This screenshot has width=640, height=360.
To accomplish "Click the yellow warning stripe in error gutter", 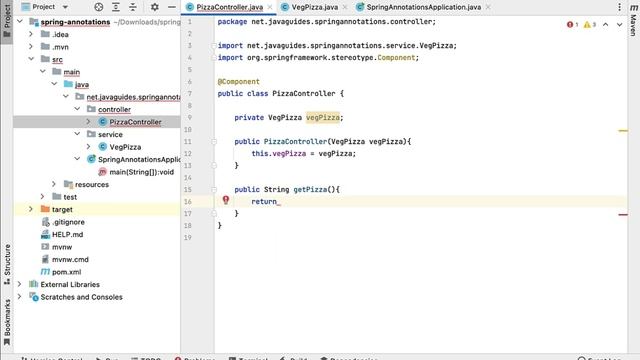I will (623, 131).
